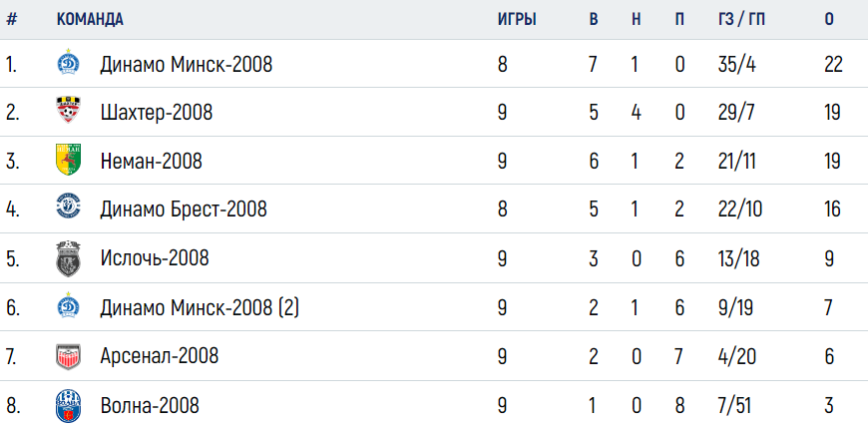Viewport: 868px width, 428px height.
Task: Click the Ислочь-2008 grey shield crest
Action: 68,258
